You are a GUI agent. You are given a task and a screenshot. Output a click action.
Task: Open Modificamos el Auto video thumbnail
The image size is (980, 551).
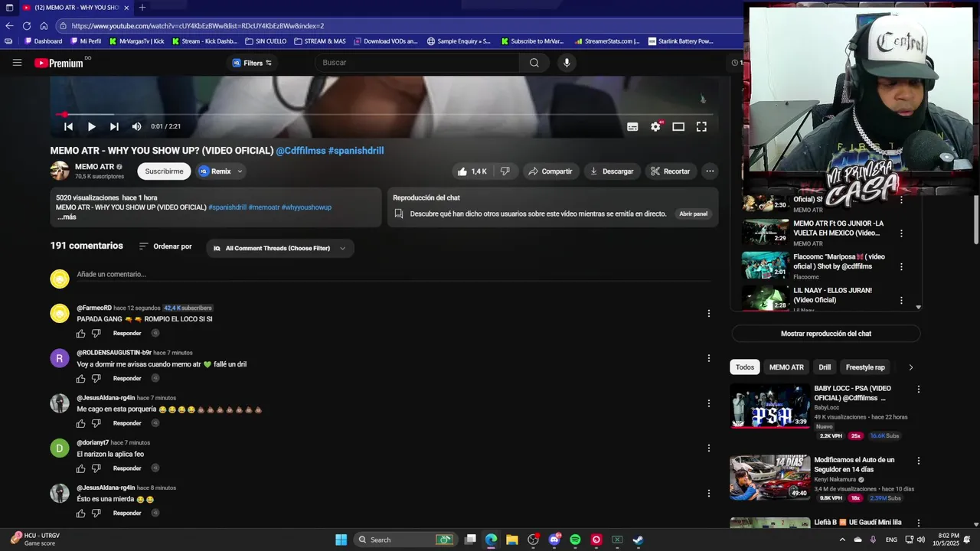[769, 478]
